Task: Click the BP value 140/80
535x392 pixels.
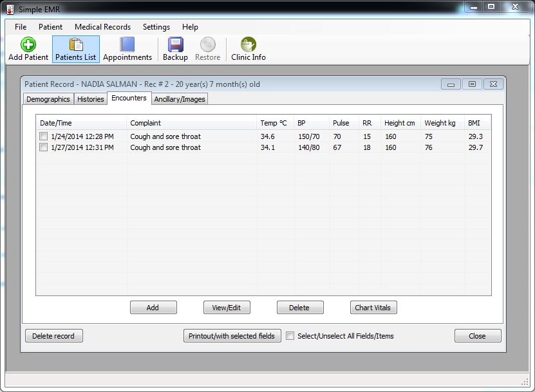Action: pyautogui.click(x=309, y=147)
